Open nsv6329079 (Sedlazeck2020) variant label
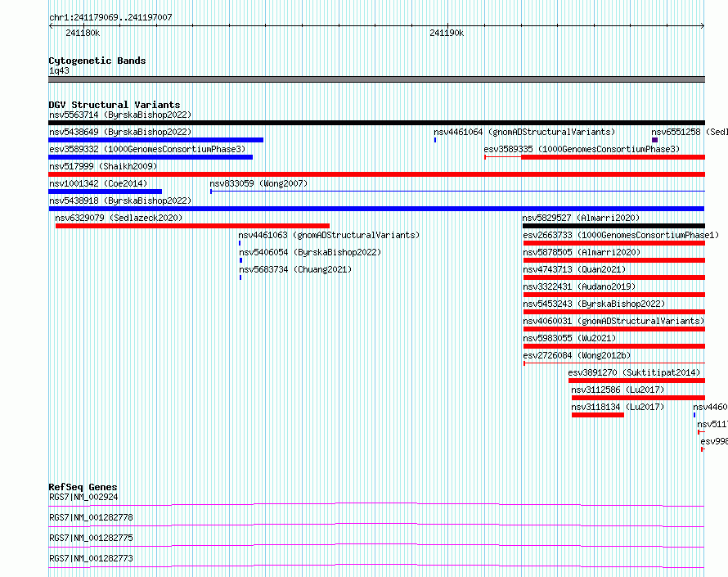Screen dimensions: 728x577 click(119, 218)
